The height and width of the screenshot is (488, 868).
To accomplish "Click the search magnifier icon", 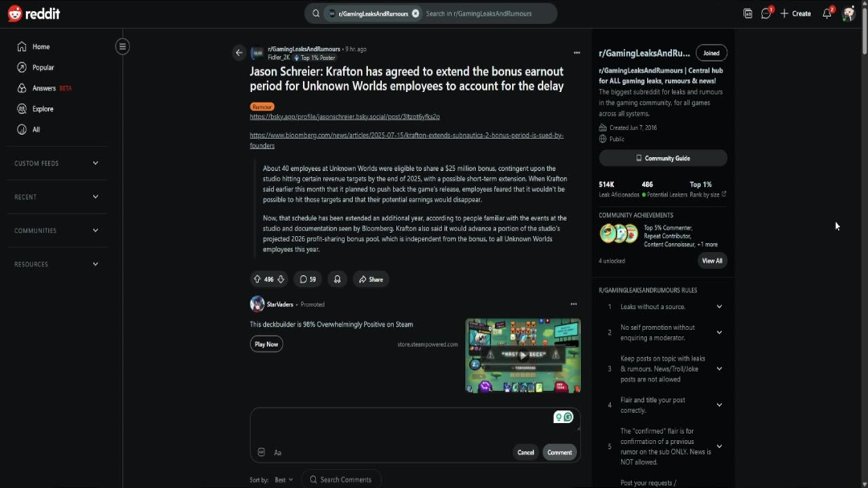I will tap(316, 13).
